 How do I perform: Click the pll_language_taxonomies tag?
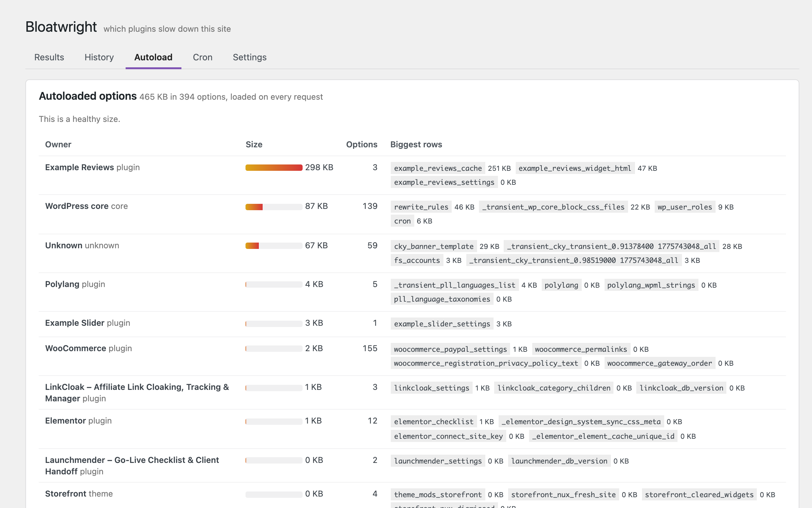[442, 299]
